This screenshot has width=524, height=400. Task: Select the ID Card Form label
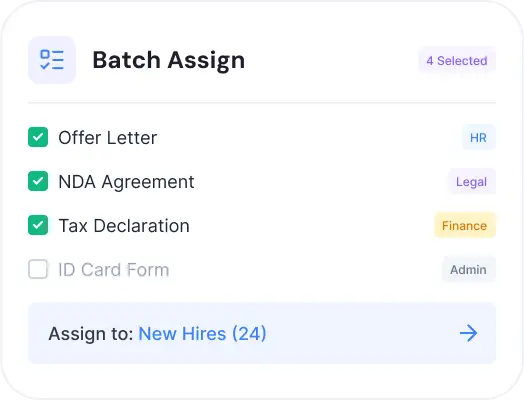[x=114, y=270]
